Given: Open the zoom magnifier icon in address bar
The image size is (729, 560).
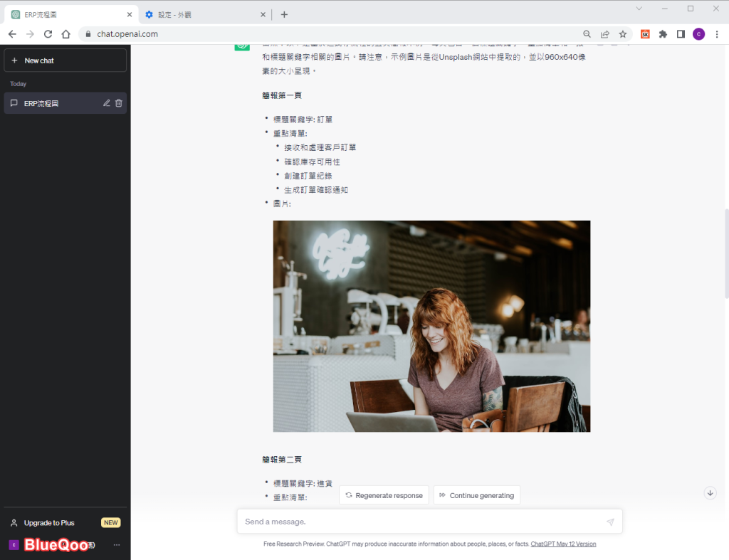Looking at the screenshot, I should pos(587,34).
